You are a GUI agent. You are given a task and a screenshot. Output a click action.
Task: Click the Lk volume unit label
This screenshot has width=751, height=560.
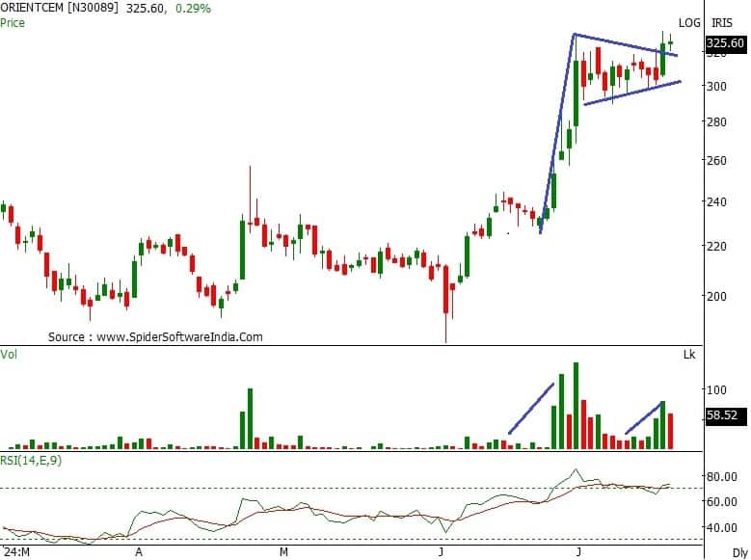click(689, 356)
